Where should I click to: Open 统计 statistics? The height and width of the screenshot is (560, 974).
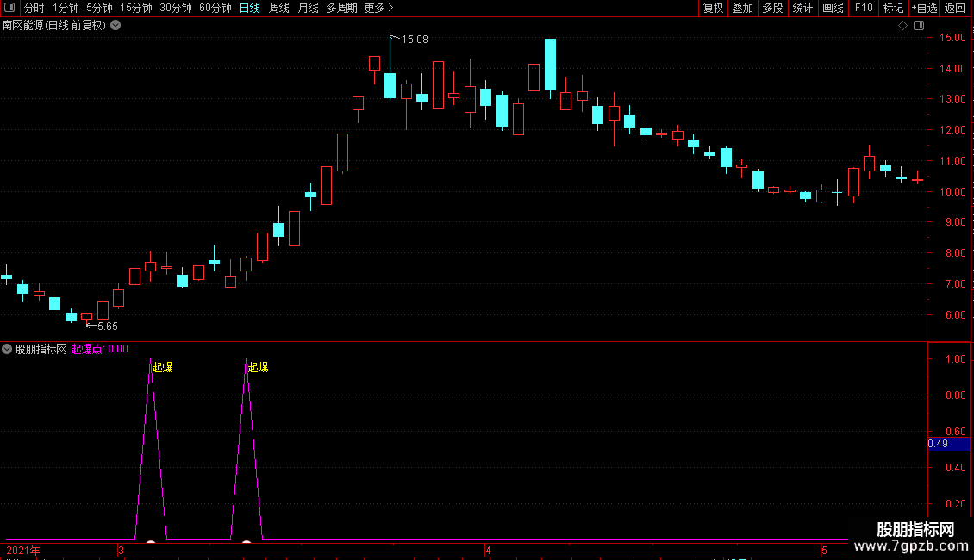coord(802,8)
